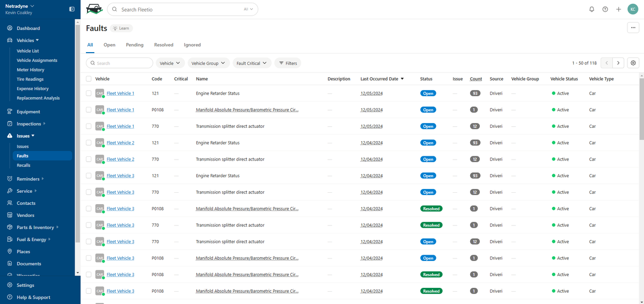Open the help question mark icon
This screenshot has height=304, width=644.
[605, 9]
